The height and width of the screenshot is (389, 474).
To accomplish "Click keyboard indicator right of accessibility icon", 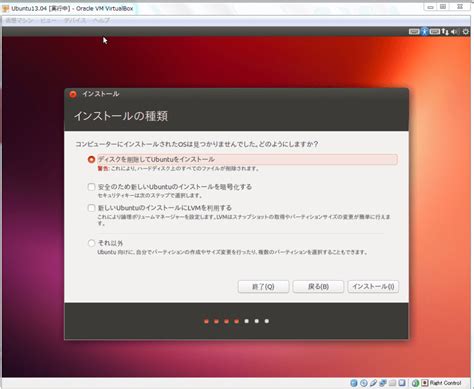I will click(435, 32).
